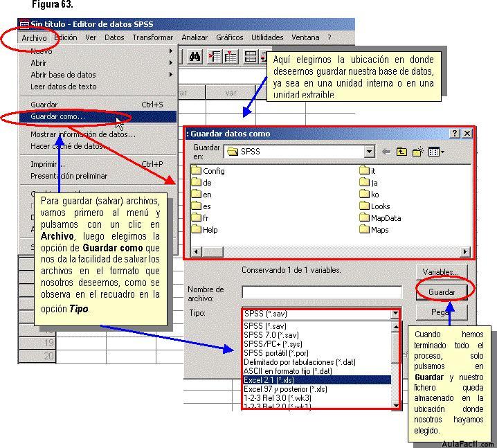Click in 'Nombre de archivo' text field

pyautogui.click(x=322, y=292)
